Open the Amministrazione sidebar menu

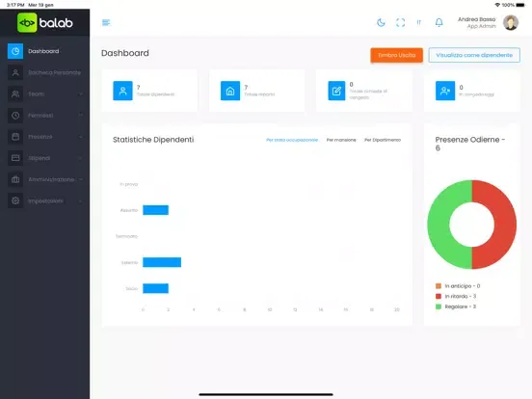[44, 179]
